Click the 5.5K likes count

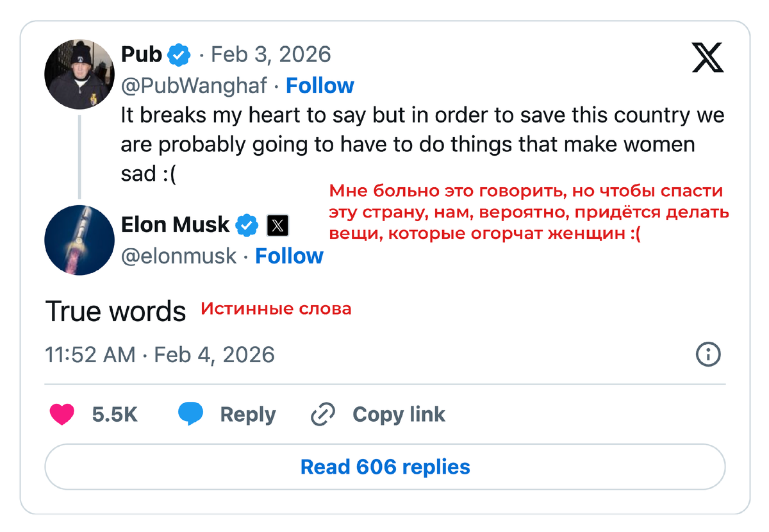115,415
